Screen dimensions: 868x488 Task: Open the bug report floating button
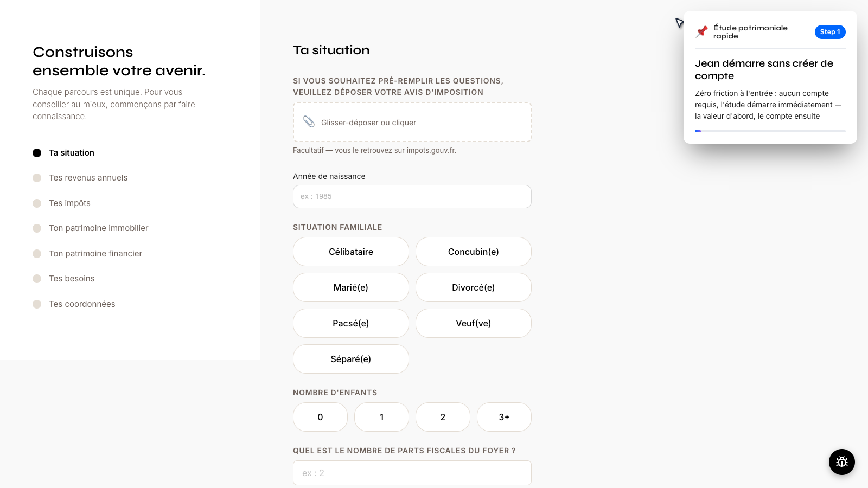tap(841, 461)
